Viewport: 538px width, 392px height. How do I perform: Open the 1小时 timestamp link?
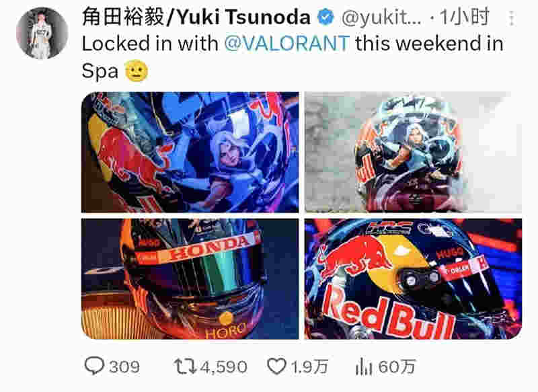(x=464, y=17)
